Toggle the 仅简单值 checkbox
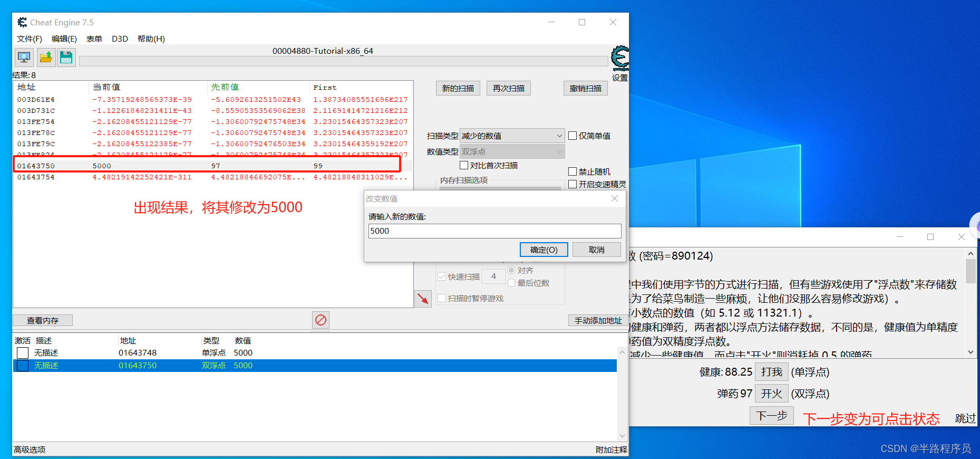Viewport: 980px width, 459px height. (x=573, y=136)
